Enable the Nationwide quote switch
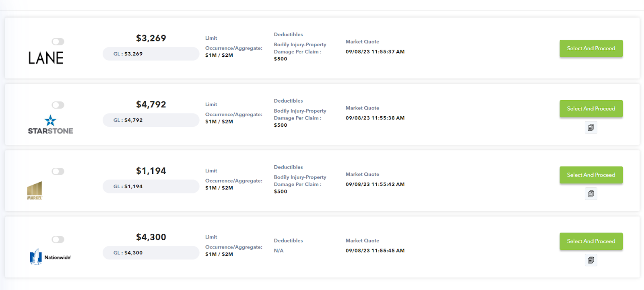 58,239
